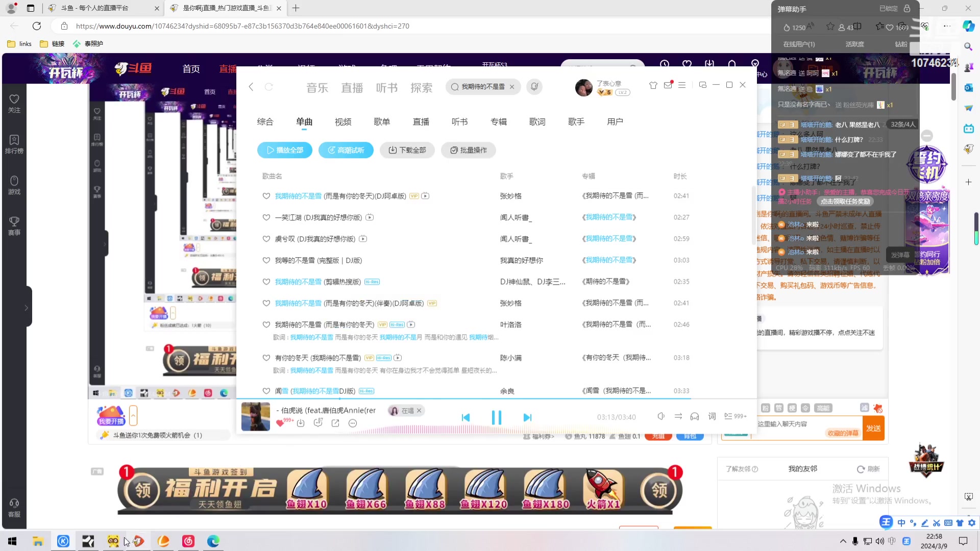
Task: Switch music player to mini mode
Action: coord(702,85)
